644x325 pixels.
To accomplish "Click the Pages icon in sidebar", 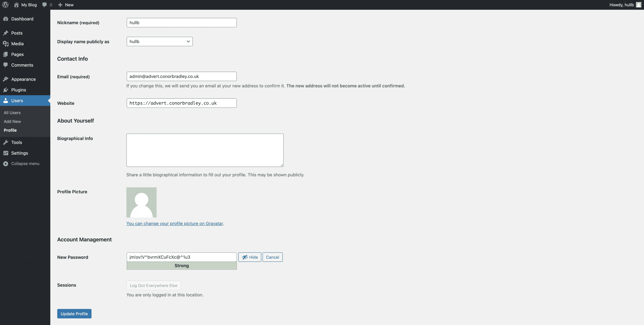I will [x=6, y=54].
